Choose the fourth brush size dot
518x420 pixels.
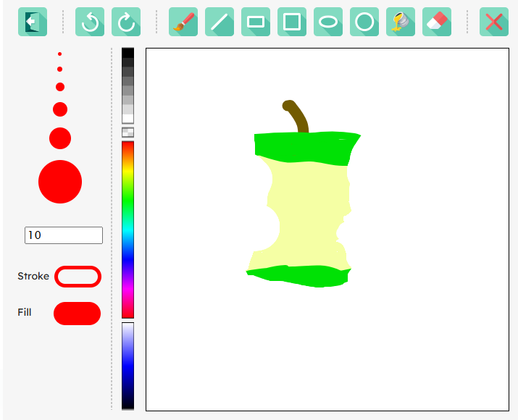[x=60, y=109]
